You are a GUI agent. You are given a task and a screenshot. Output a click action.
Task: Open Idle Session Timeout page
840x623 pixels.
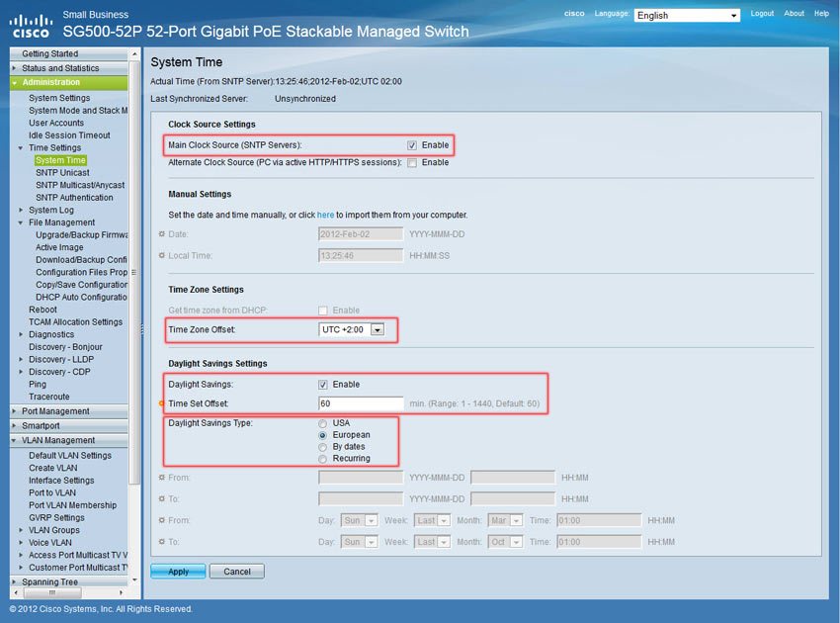tap(69, 135)
